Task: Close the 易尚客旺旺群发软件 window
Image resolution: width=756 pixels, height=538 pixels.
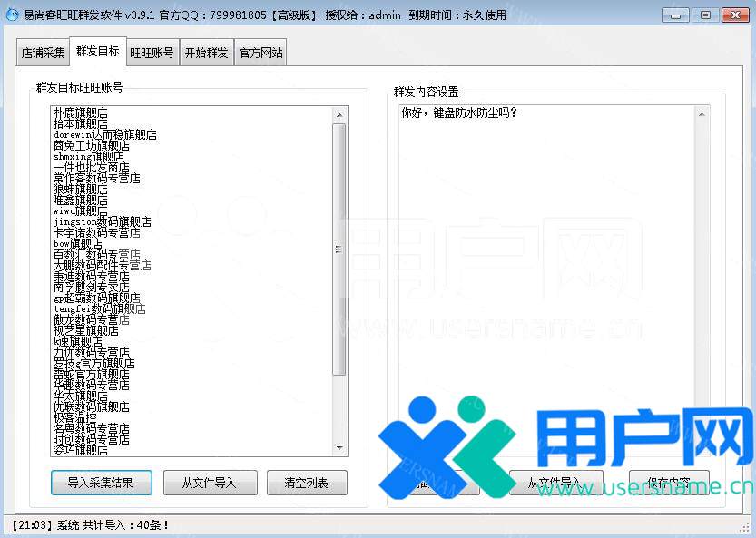Action: (x=735, y=15)
